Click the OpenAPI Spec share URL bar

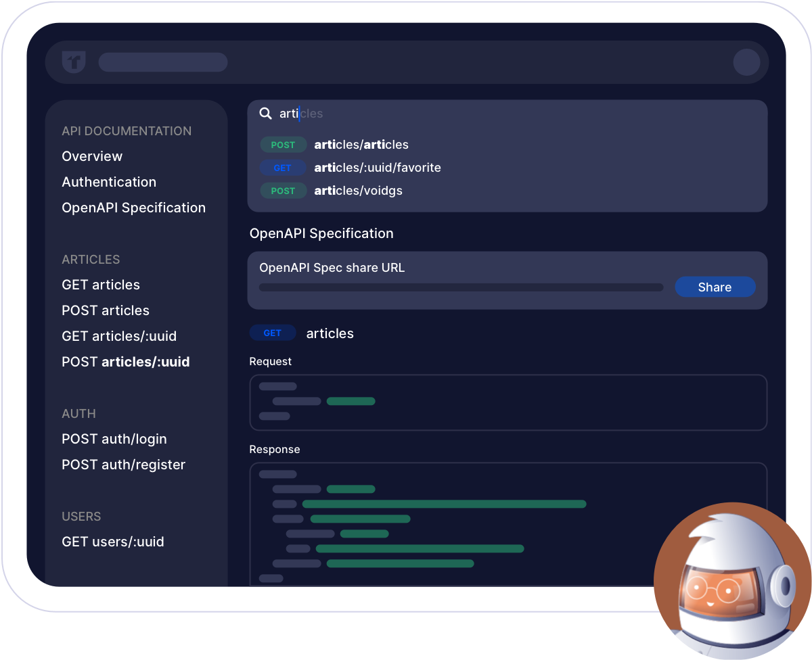coord(461,287)
